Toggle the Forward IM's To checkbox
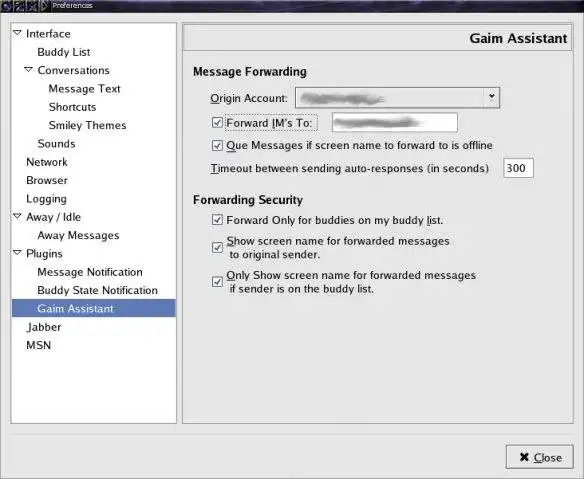The width and height of the screenshot is (584, 479). point(217,123)
